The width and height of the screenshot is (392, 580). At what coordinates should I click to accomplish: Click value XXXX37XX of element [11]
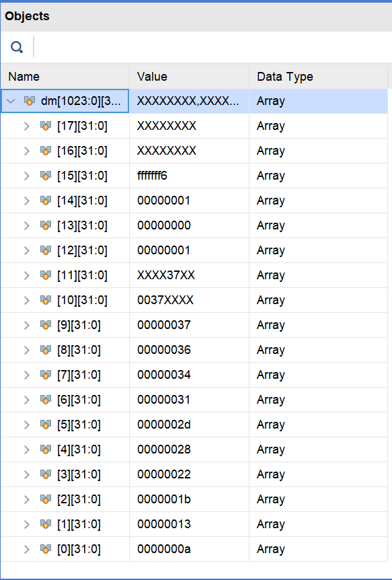[166, 275]
